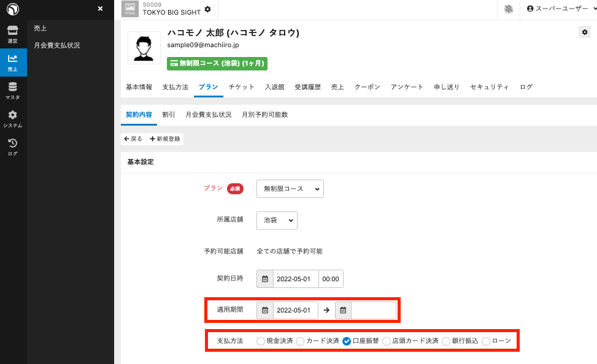Open the プラン dropdown 無制限コース

[x=290, y=189]
